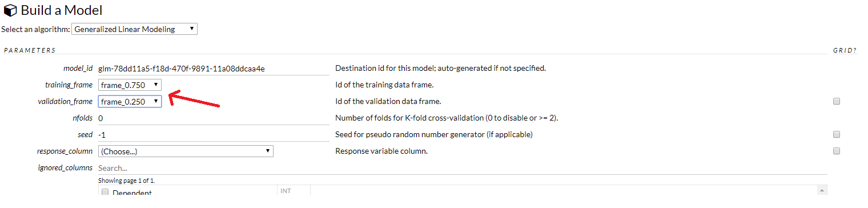
Task: Open the training_frame dropdown
Action: click(130, 85)
